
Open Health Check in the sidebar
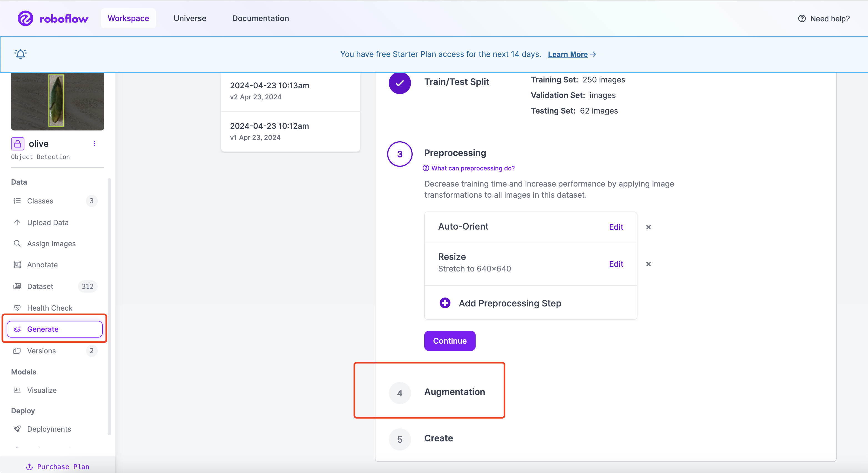click(x=49, y=308)
